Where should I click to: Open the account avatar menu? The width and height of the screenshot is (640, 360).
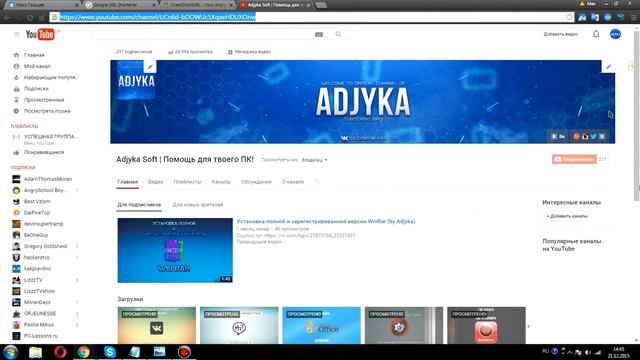[615, 34]
